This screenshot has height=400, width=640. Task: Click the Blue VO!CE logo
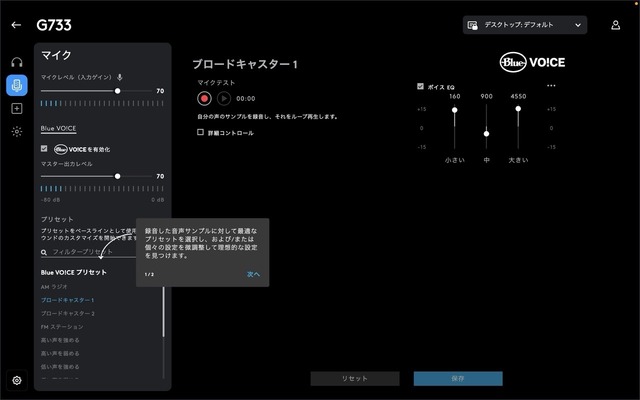click(532, 62)
